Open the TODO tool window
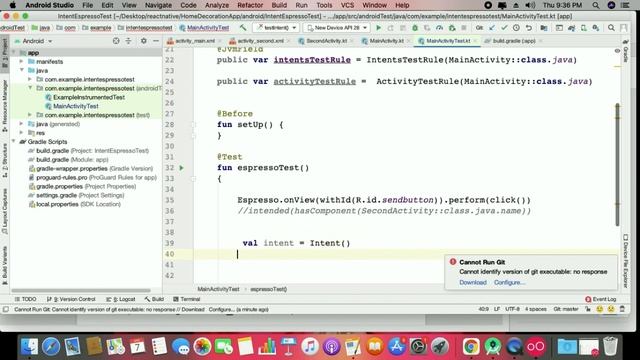 [x=25, y=299]
